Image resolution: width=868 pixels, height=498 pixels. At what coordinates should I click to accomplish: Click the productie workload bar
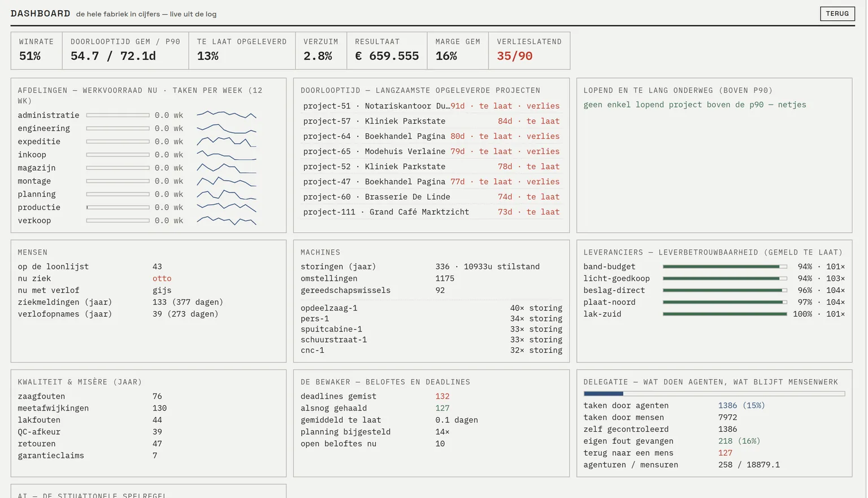pos(118,207)
